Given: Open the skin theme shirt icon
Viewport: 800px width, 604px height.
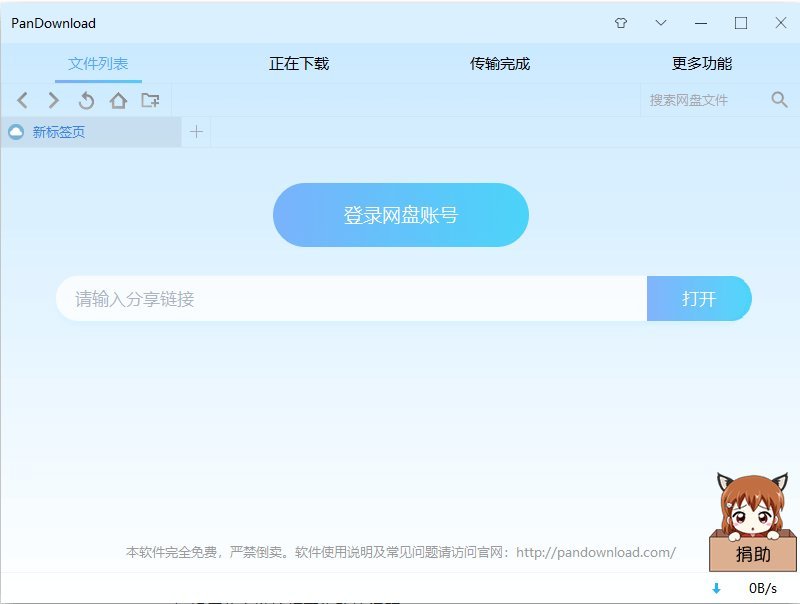Looking at the screenshot, I should 621,23.
